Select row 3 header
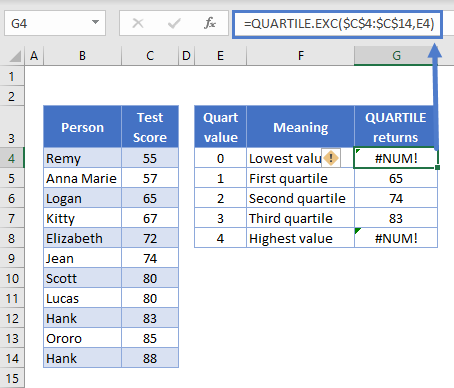The height and width of the screenshot is (388, 454). point(12,127)
